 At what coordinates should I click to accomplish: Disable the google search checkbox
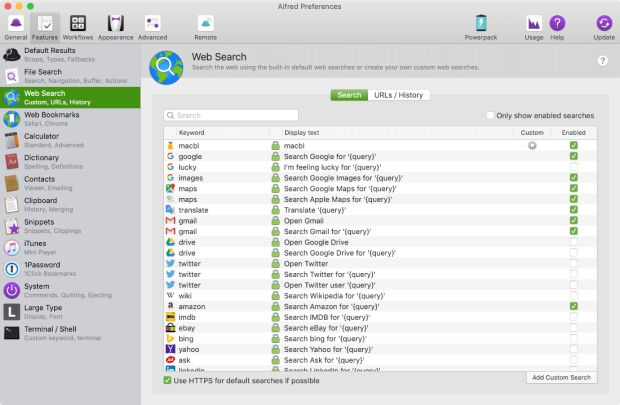point(574,156)
